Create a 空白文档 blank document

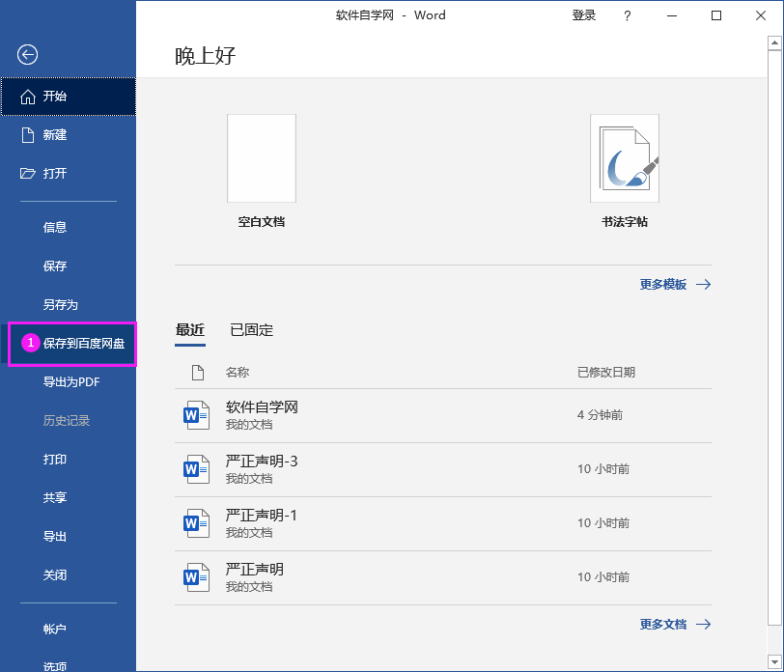coord(261,157)
